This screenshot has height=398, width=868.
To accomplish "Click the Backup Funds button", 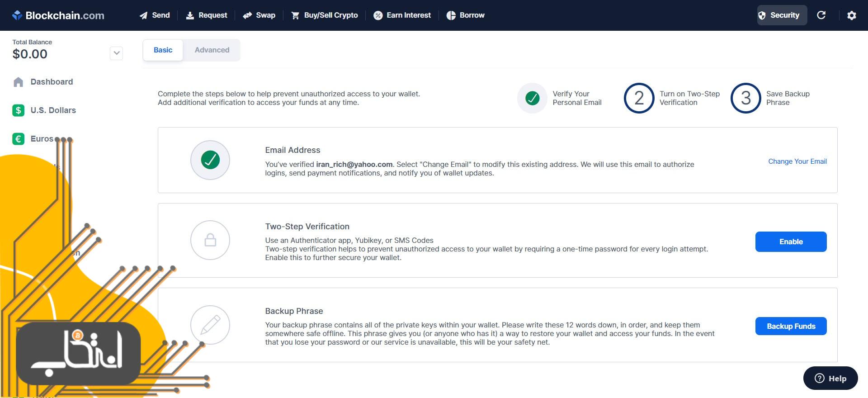I will pos(791,326).
